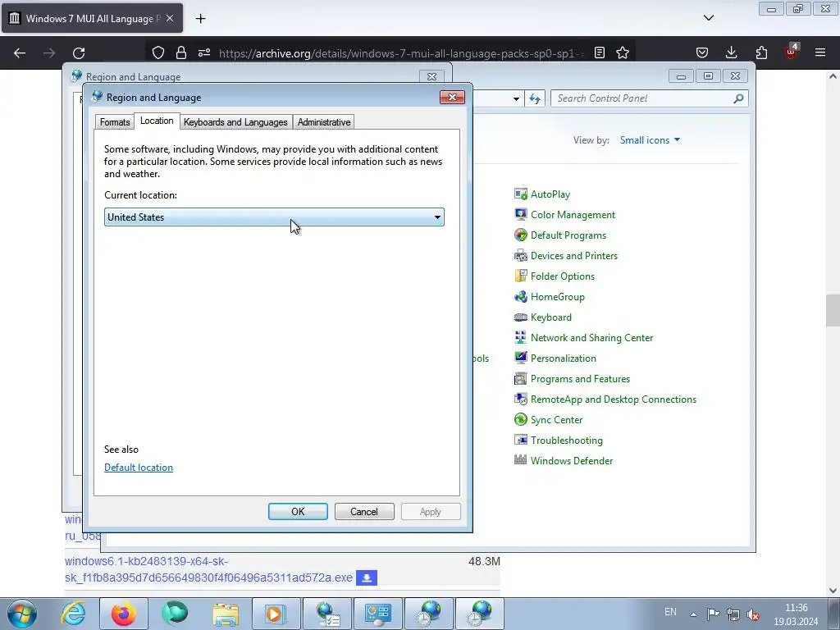Open the Administrative tab
This screenshot has height=630, width=840.
pos(323,122)
